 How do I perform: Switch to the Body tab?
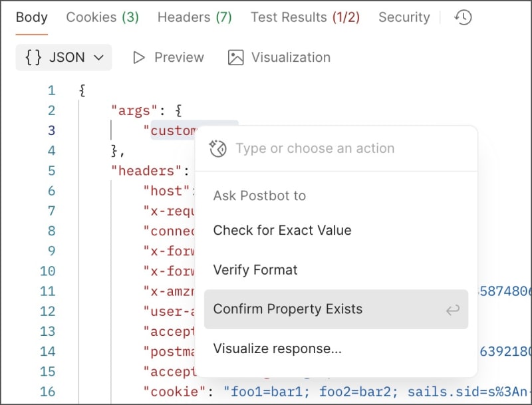tap(31, 17)
